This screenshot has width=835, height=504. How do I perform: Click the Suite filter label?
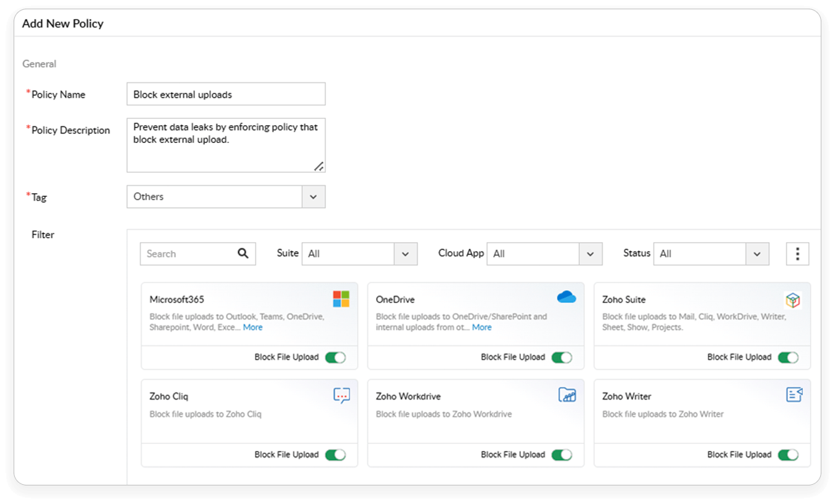tap(287, 253)
